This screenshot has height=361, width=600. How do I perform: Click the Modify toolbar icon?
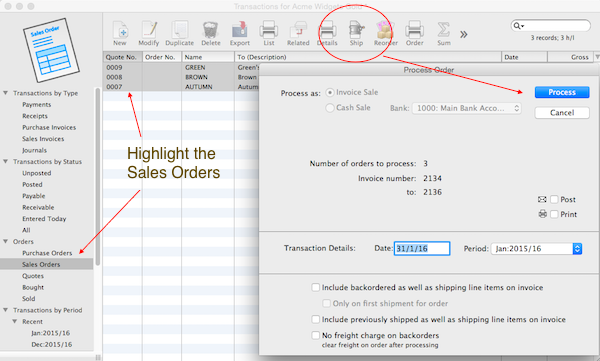149,30
